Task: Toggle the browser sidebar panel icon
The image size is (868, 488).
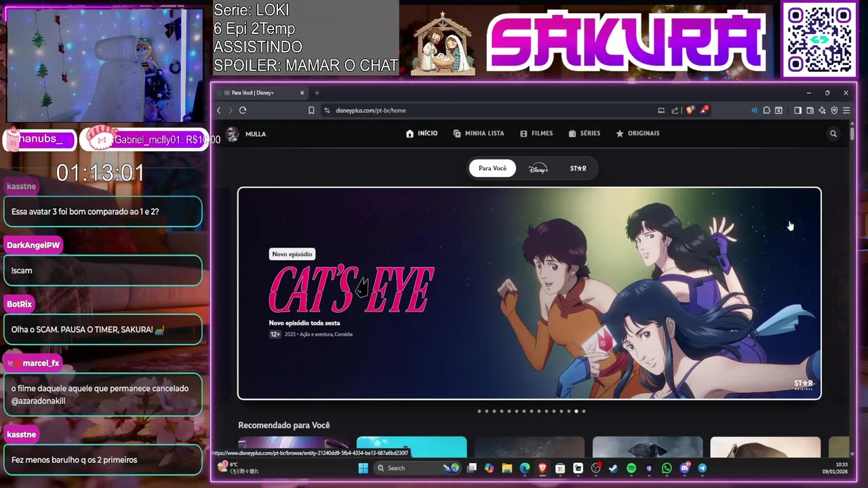Action: tap(797, 110)
